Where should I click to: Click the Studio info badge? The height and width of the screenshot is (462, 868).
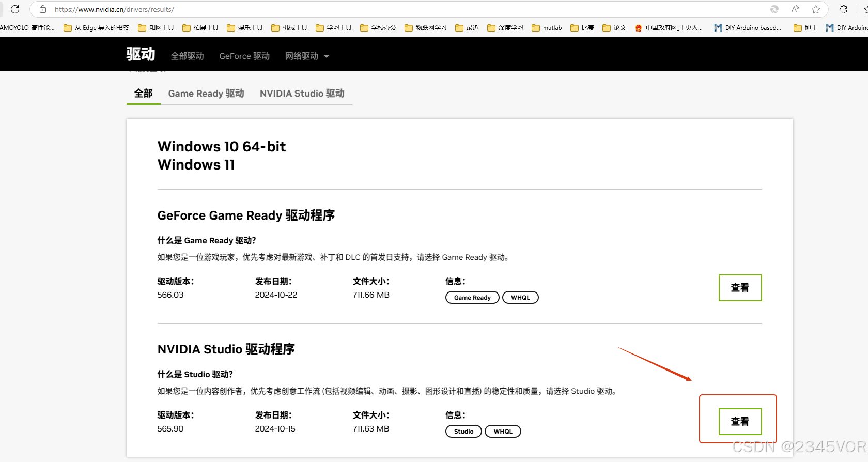463,432
